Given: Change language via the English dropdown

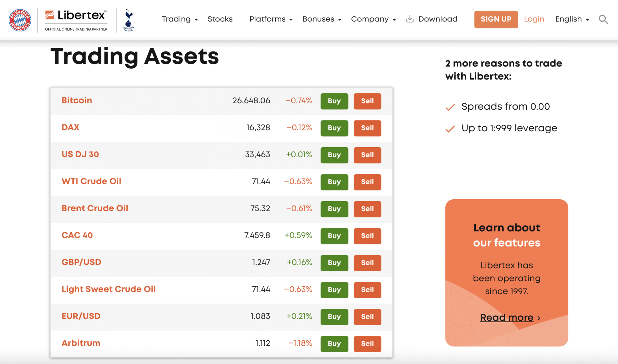Looking at the screenshot, I should pyautogui.click(x=569, y=19).
